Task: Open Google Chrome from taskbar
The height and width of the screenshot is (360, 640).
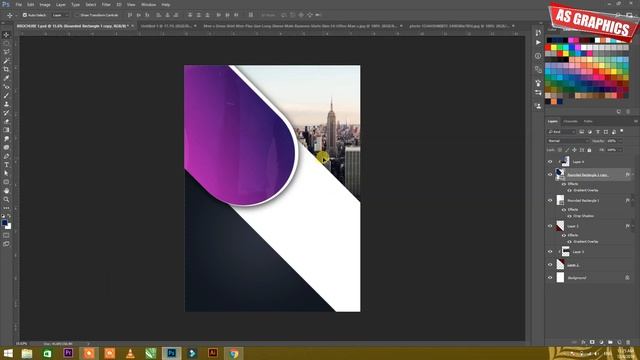Action: point(233,353)
